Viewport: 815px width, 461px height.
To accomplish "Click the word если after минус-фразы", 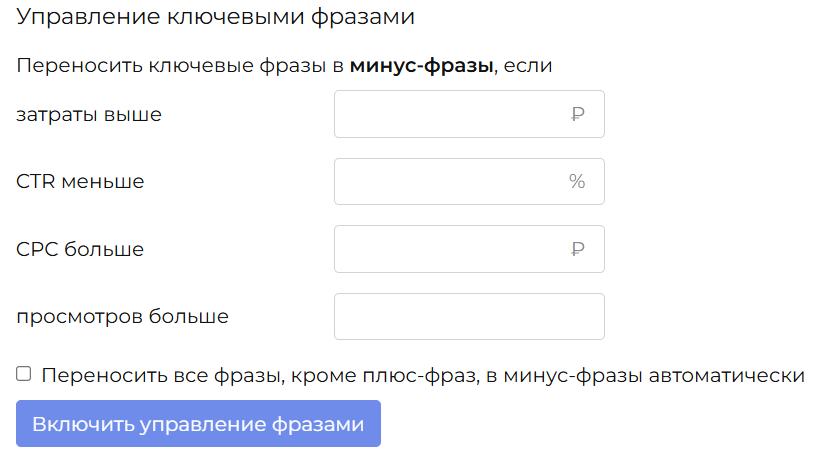I will pyautogui.click(x=528, y=66).
